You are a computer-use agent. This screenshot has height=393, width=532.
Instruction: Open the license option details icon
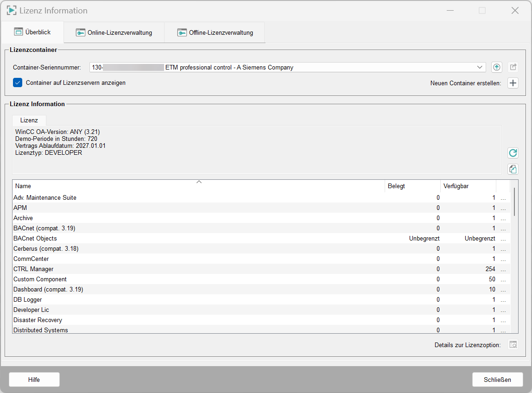(513, 345)
